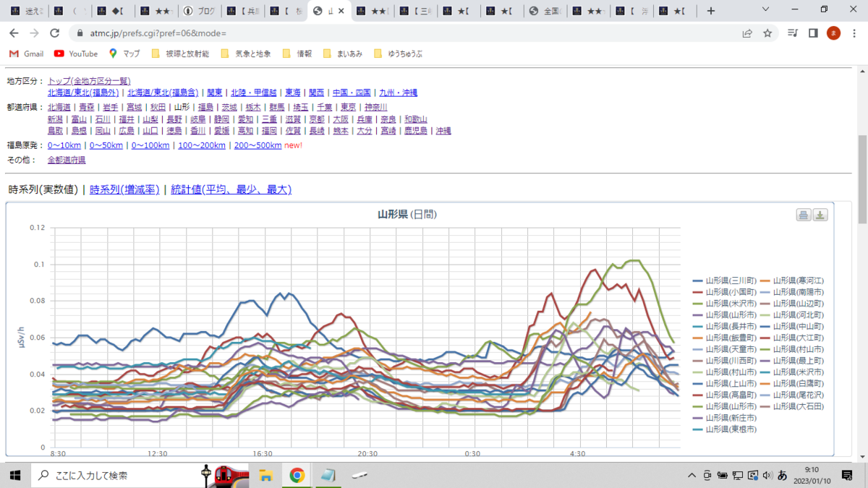Click the Windows taskbar search box
This screenshot has height=488, width=868.
click(114, 476)
